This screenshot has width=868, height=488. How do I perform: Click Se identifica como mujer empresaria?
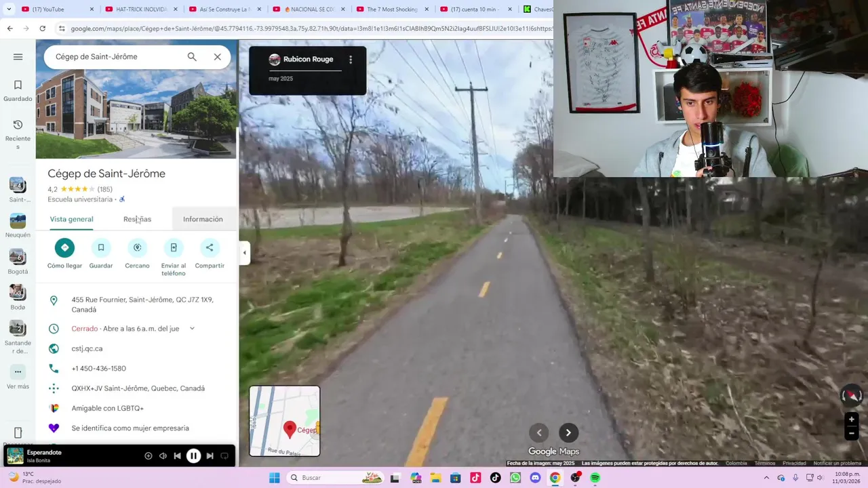[130, 428]
